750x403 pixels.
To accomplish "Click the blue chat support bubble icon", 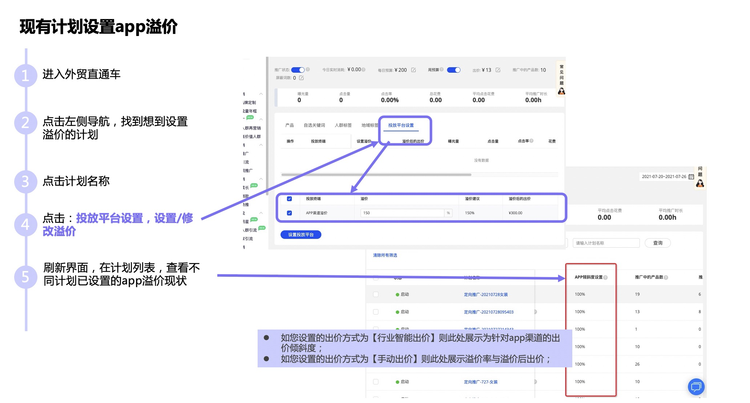I will click(696, 387).
